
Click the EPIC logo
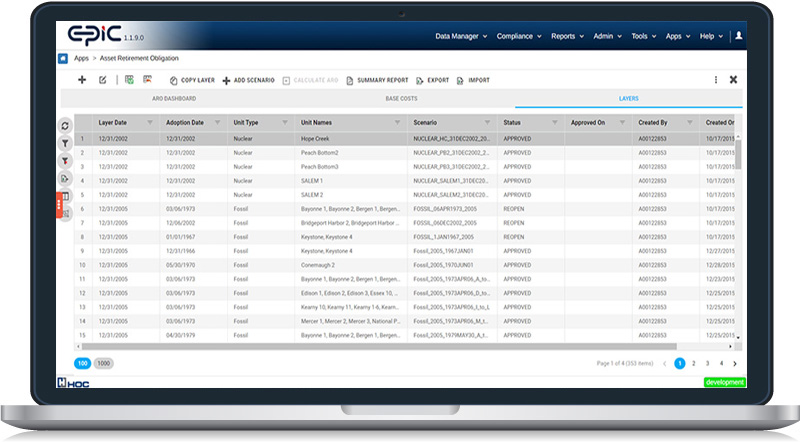pos(95,34)
